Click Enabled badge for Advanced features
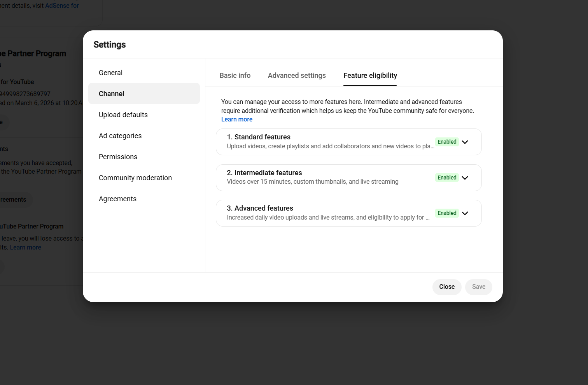Image resolution: width=588 pixels, height=385 pixels. click(447, 213)
